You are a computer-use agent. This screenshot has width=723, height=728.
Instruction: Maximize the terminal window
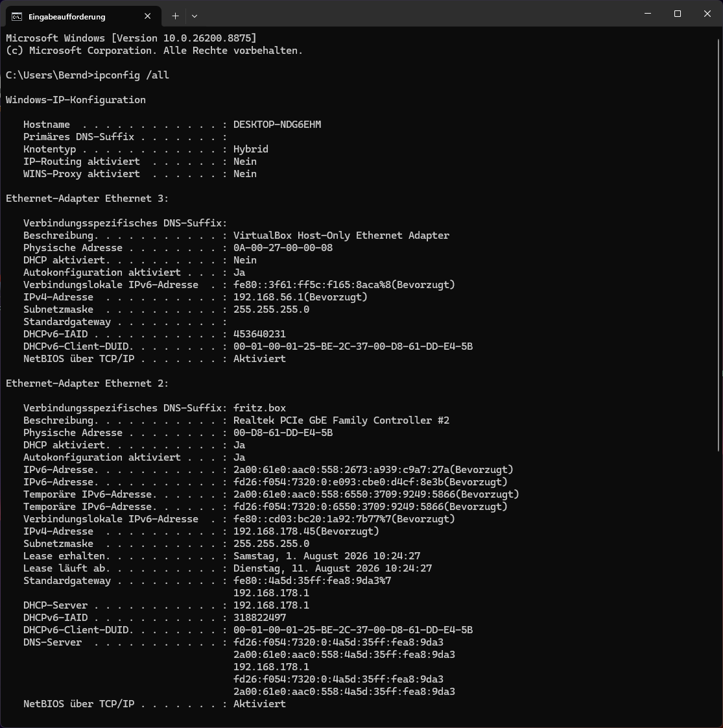click(x=678, y=14)
